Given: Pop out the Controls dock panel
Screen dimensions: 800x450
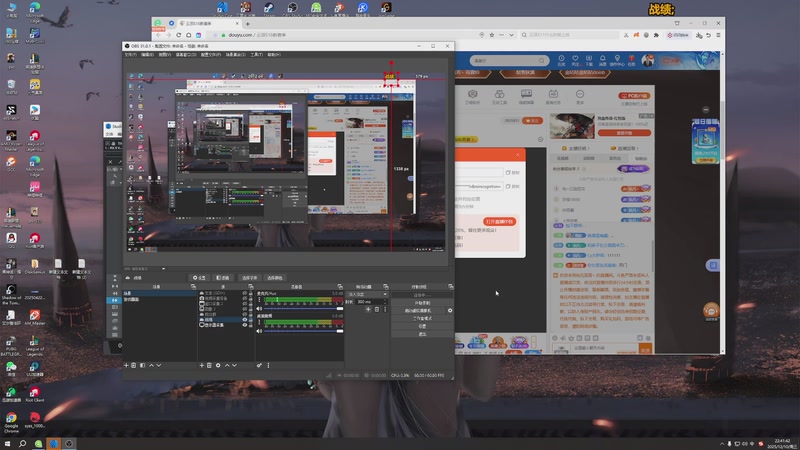Looking at the screenshot, I should click(x=451, y=286).
